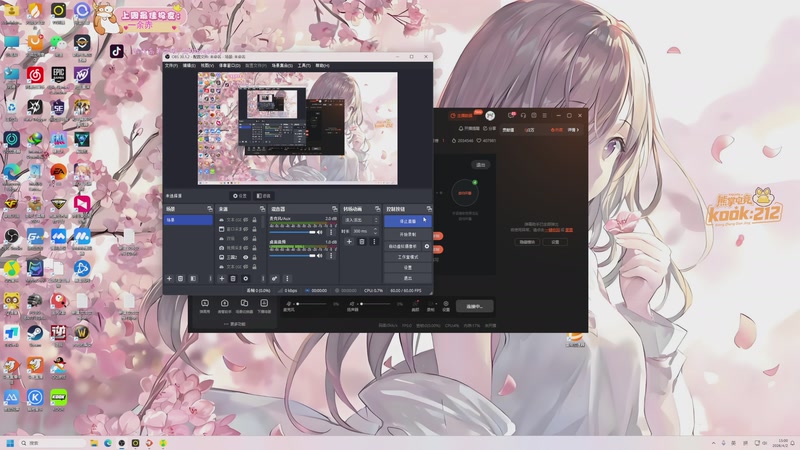Open Scenes toolbar overflow dots
Viewport: 800px width, 450px height.
coord(210,279)
